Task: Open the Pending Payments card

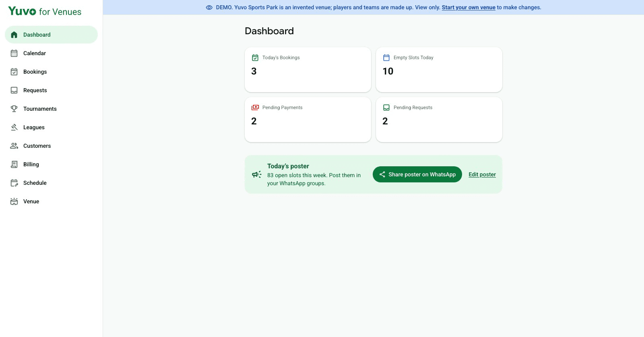Action: (308, 120)
